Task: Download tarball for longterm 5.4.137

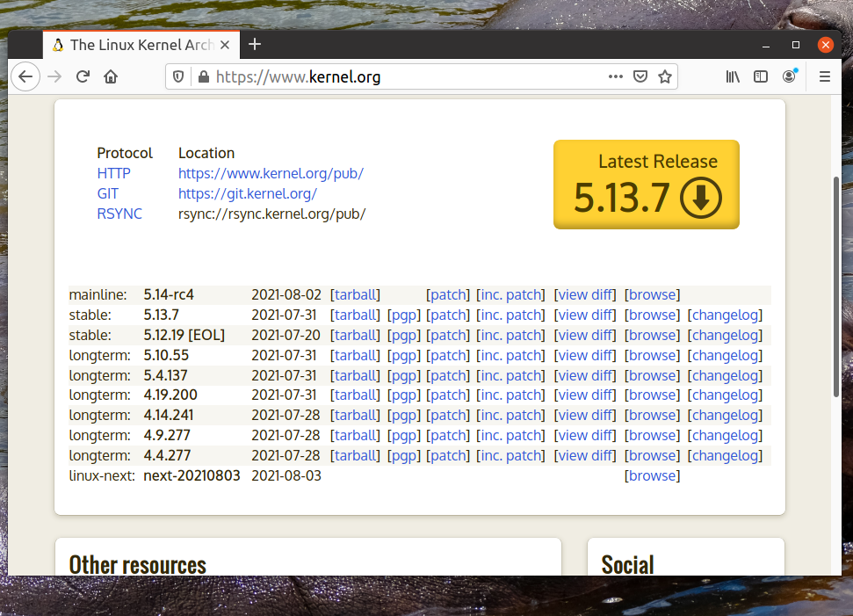Action: (355, 375)
